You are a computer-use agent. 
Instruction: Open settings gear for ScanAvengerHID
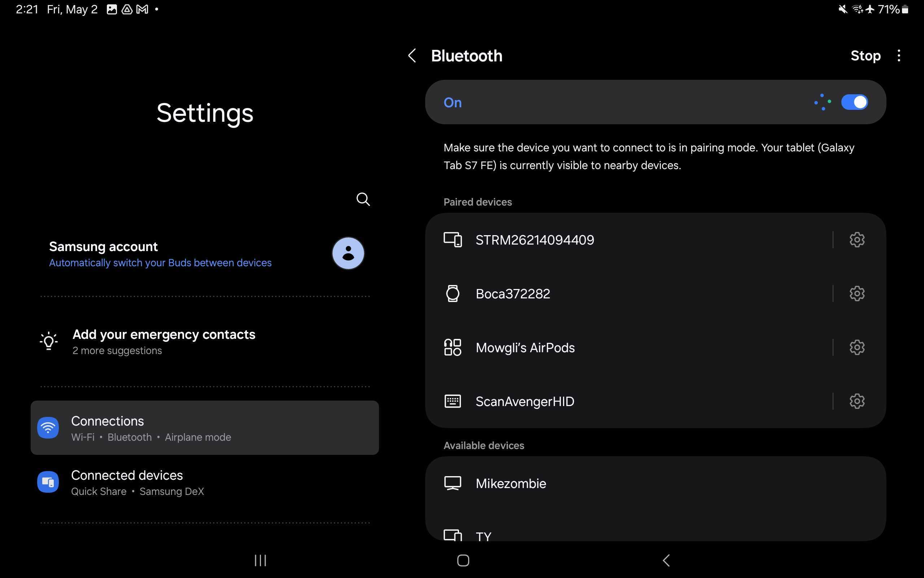(857, 401)
